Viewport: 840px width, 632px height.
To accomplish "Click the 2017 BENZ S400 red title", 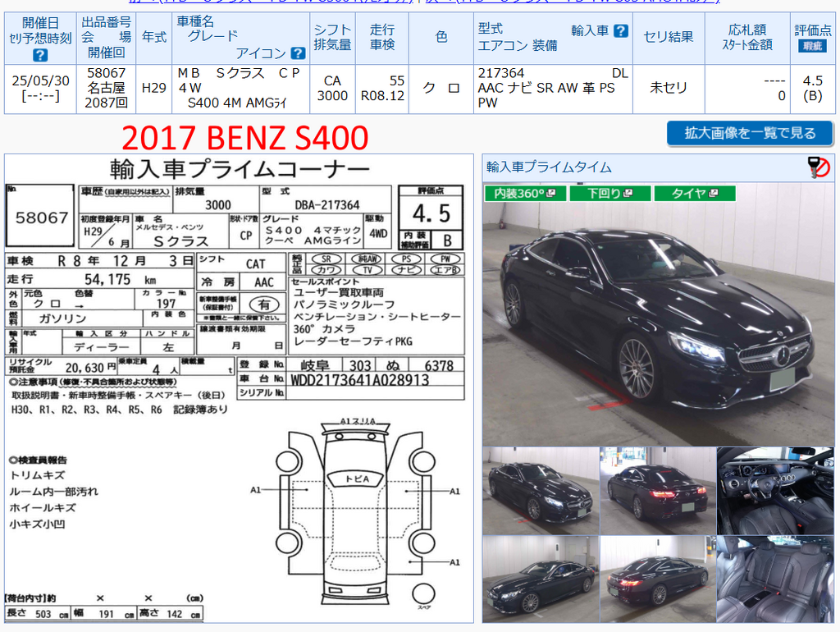I will coord(244,138).
